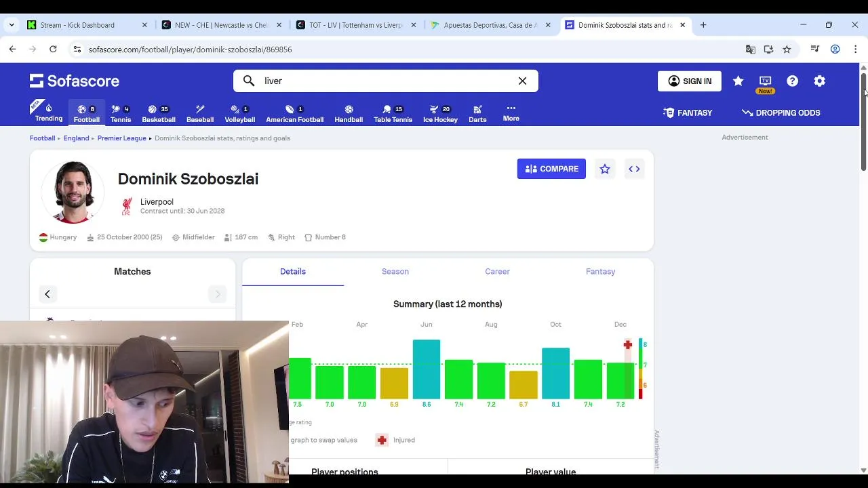Image resolution: width=868 pixels, height=488 pixels.
Task: Click the SIGN IN button
Action: point(689,81)
